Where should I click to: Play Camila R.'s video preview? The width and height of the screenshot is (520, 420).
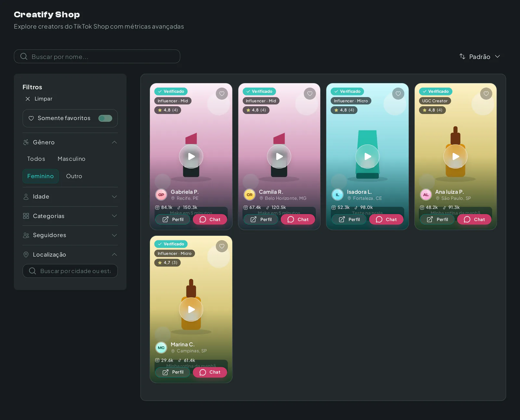point(279,156)
